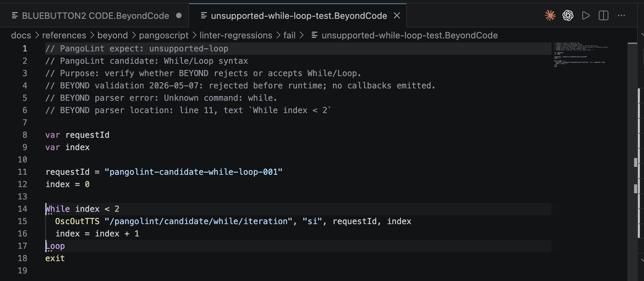Click the "exit" statement on line 18
Image resolution: width=644 pixels, height=281 pixels.
coord(55,258)
